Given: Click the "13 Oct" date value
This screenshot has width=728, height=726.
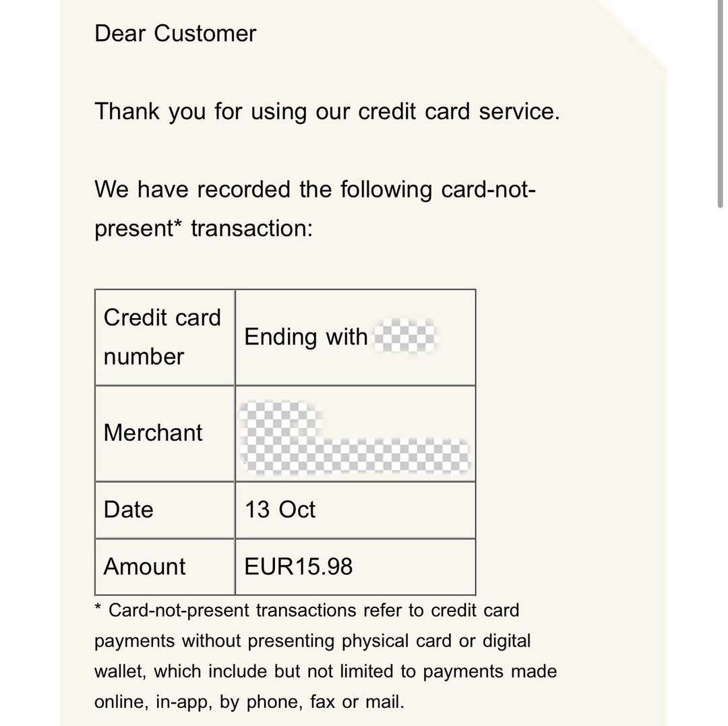Looking at the screenshot, I should (280, 510).
